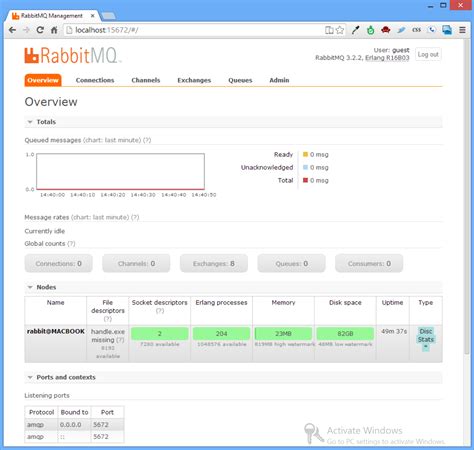474x450 pixels.
Task: Open help (?) next to Global counts
Action: pyautogui.click(x=71, y=244)
